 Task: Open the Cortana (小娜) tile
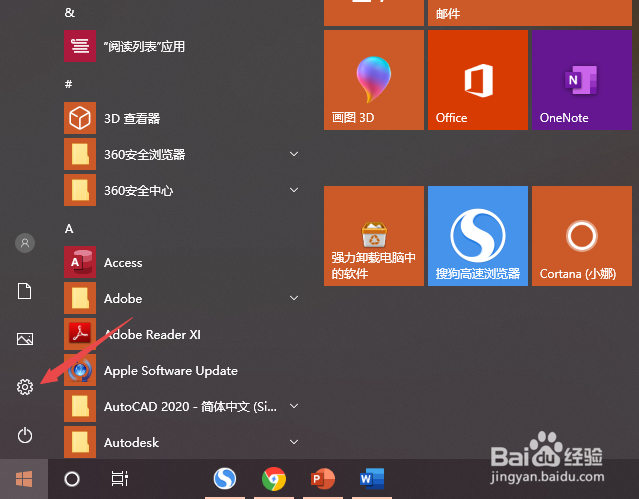click(x=582, y=236)
